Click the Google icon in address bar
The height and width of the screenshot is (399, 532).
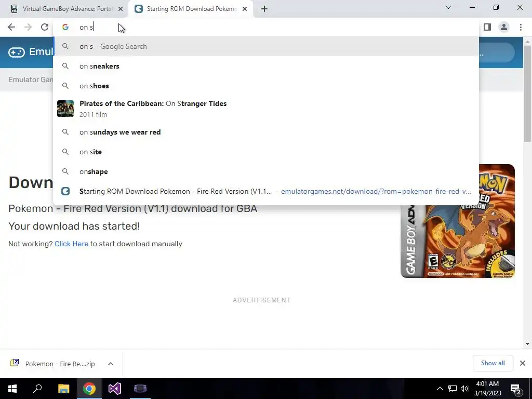tap(65, 27)
